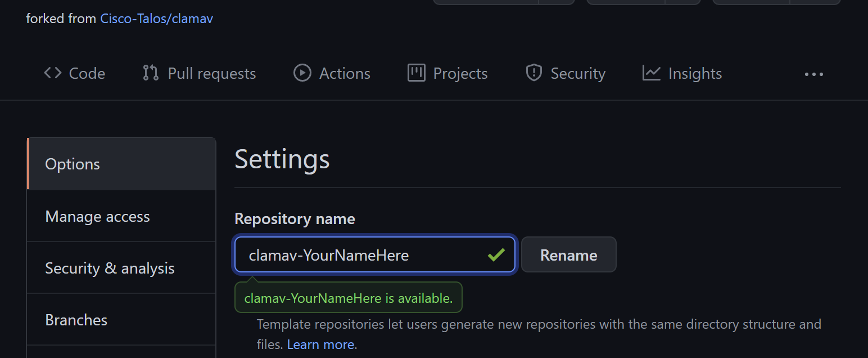Viewport: 868px width, 358px height.
Task: Open the overflow ellipsis menu
Action: click(x=813, y=73)
